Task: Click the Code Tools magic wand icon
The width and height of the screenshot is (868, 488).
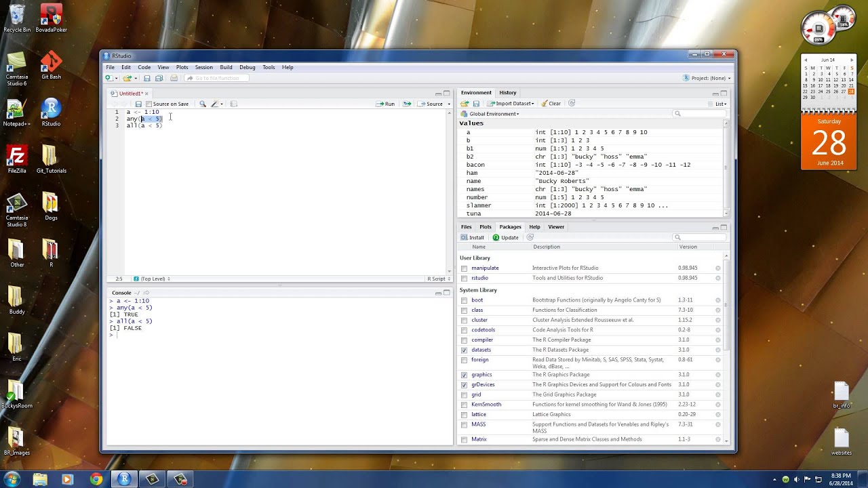Action: pyautogui.click(x=214, y=104)
